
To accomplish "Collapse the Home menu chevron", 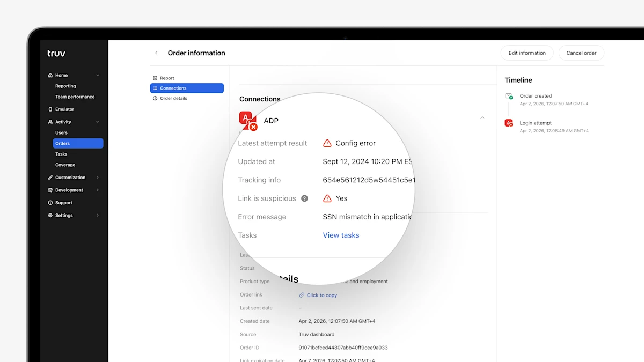I will click(98, 76).
